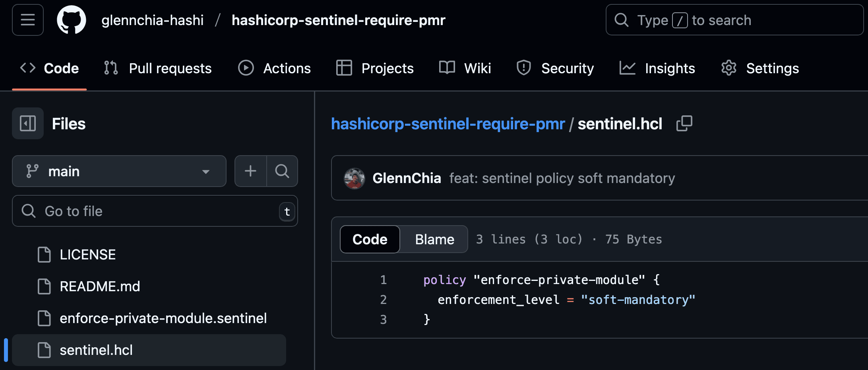
Task: Open the README.md file
Action: click(100, 286)
